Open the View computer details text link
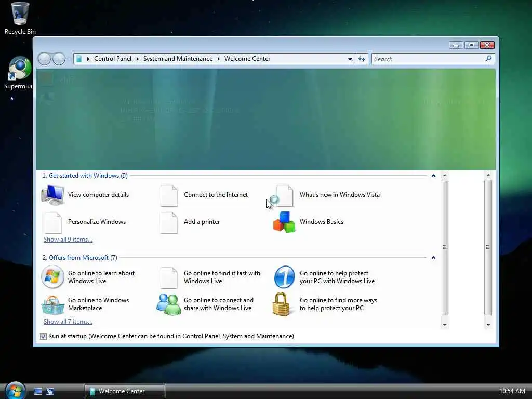 pos(98,195)
